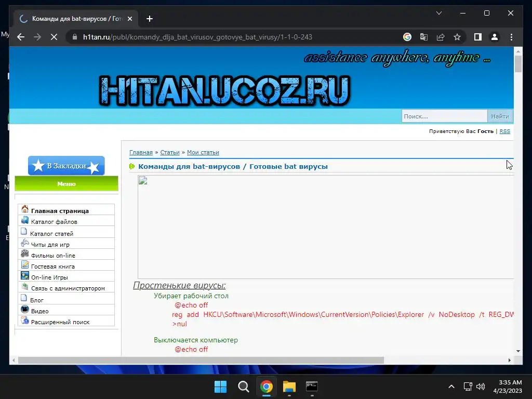Click the forward navigation arrow
The width and height of the screenshot is (532, 399).
pyautogui.click(x=37, y=37)
